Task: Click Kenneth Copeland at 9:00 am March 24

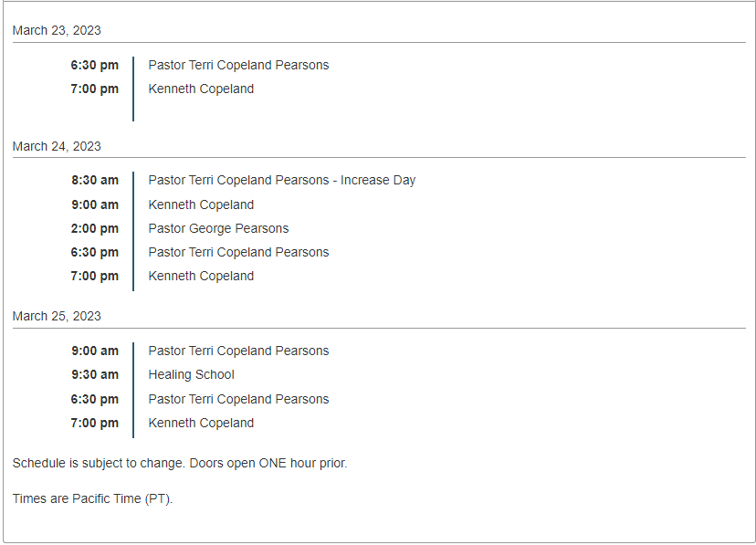Action: point(201,204)
